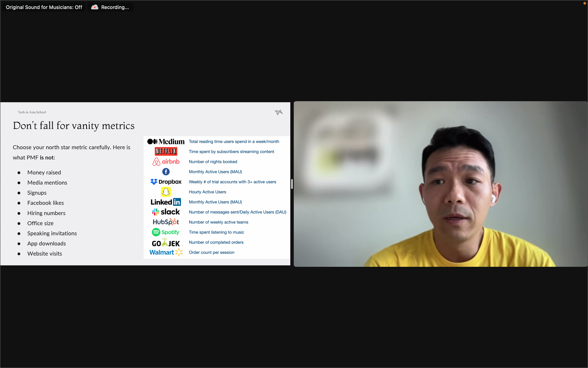Click the "Recording..." status label
This screenshot has width=588, height=368.
(115, 7)
